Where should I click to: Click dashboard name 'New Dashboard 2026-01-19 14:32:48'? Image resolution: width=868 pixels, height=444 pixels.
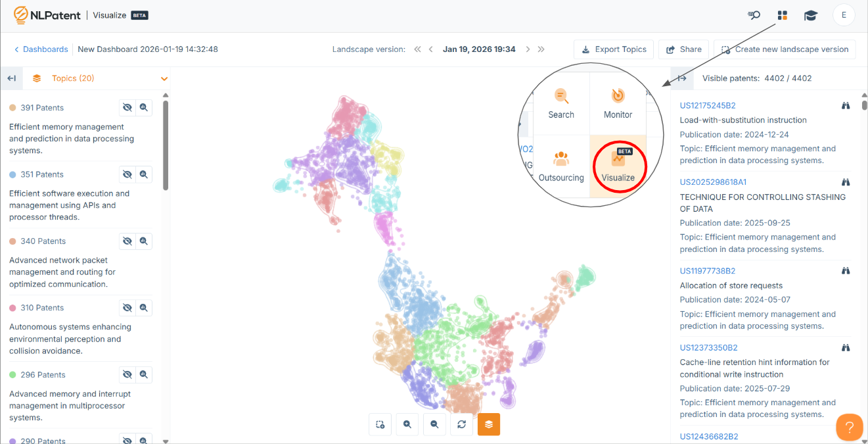(148, 49)
